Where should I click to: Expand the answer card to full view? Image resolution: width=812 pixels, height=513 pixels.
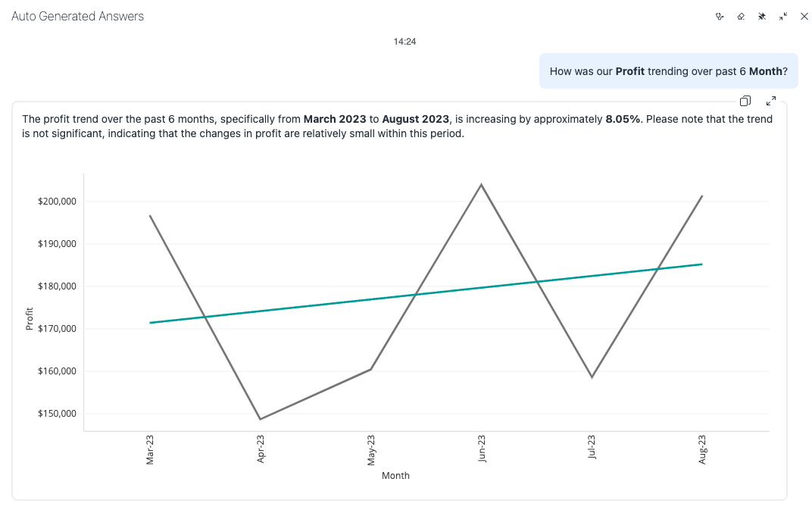[771, 101]
